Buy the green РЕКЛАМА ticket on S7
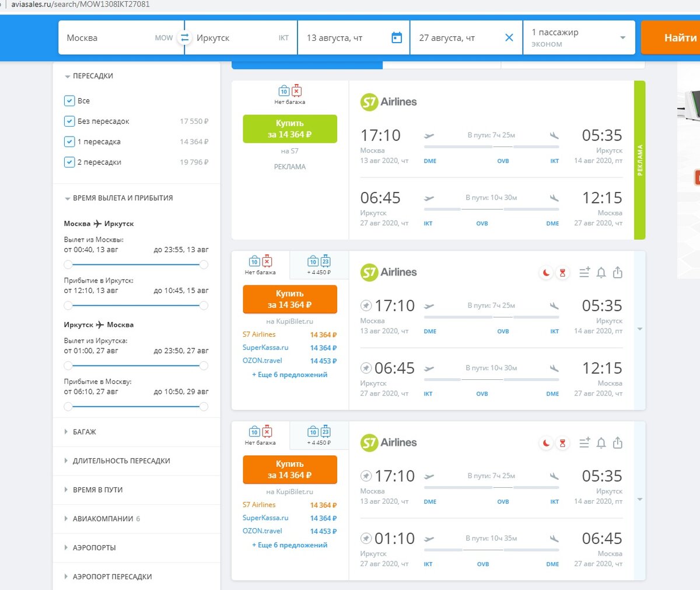The image size is (700, 590). (290, 129)
